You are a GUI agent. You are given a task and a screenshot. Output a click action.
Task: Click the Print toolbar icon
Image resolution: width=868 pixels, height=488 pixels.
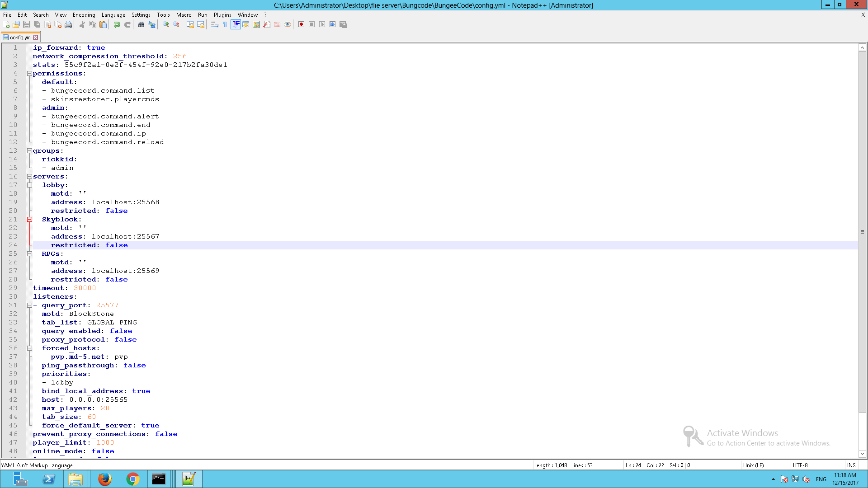[x=68, y=24]
